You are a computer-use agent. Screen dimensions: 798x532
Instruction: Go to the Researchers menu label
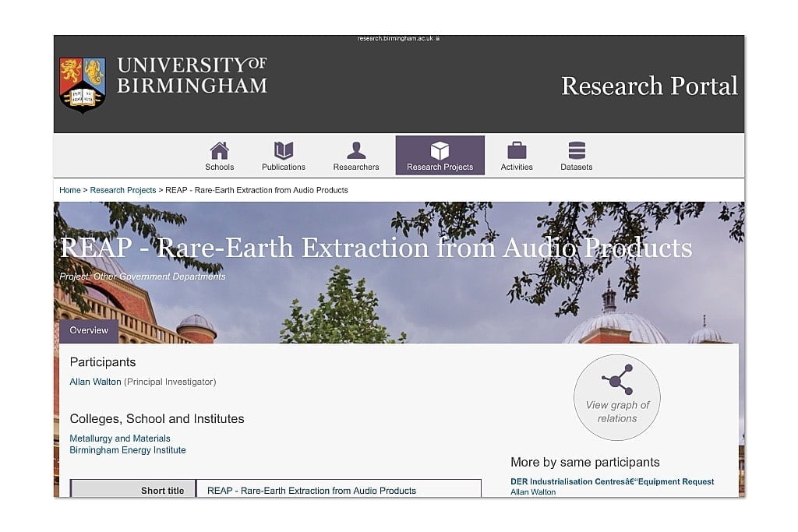(356, 167)
